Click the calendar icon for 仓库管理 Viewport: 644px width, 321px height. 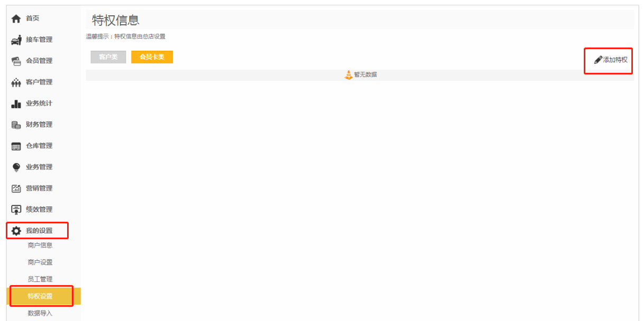pyautogui.click(x=16, y=146)
